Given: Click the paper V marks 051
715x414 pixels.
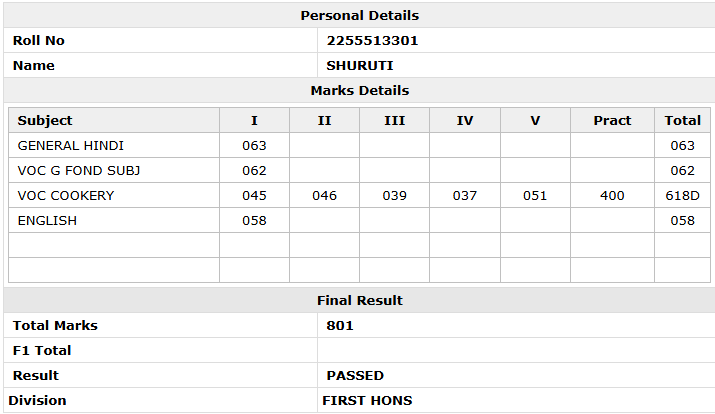Looking at the screenshot, I should tap(535, 196).
